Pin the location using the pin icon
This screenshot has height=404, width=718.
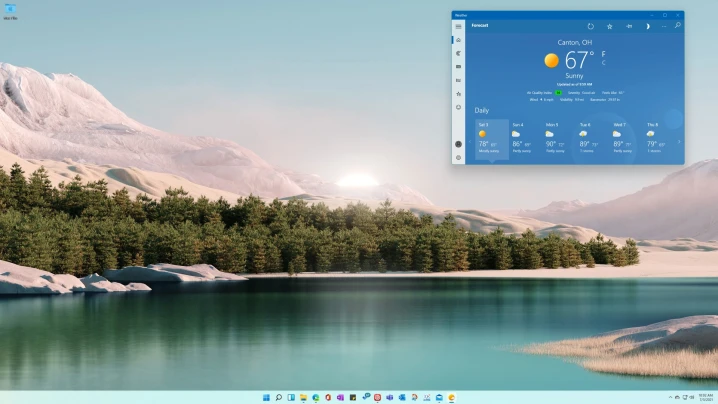click(628, 26)
